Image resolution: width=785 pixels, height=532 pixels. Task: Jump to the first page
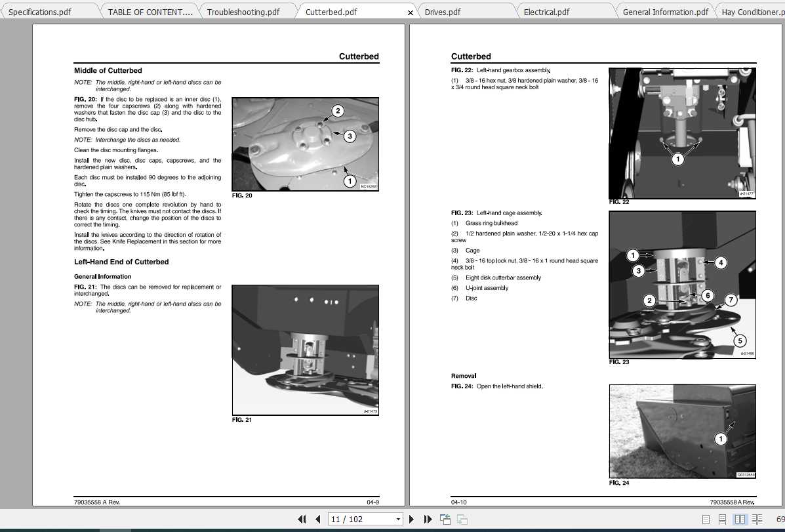click(x=302, y=518)
